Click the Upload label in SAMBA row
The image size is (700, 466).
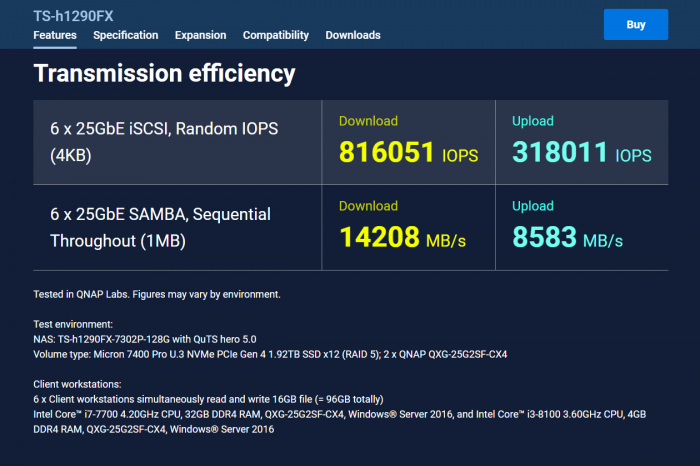point(533,206)
